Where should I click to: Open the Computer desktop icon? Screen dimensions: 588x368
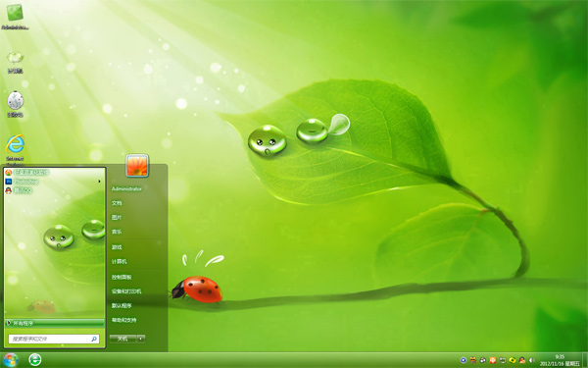pyautogui.click(x=16, y=62)
